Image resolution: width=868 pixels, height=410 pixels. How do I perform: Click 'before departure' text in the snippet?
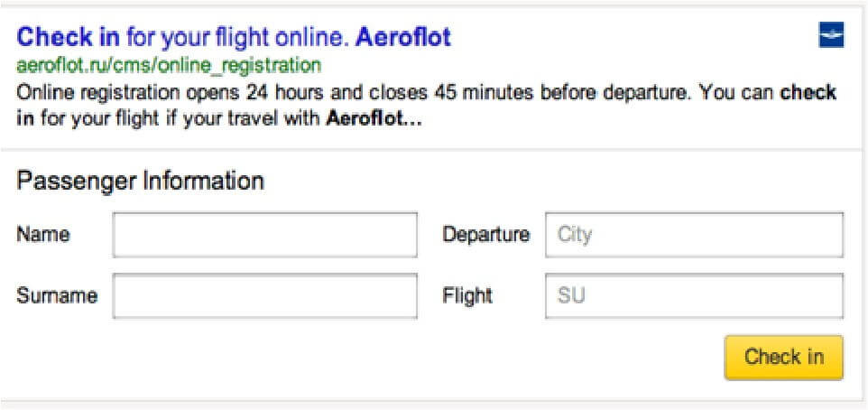(616, 92)
